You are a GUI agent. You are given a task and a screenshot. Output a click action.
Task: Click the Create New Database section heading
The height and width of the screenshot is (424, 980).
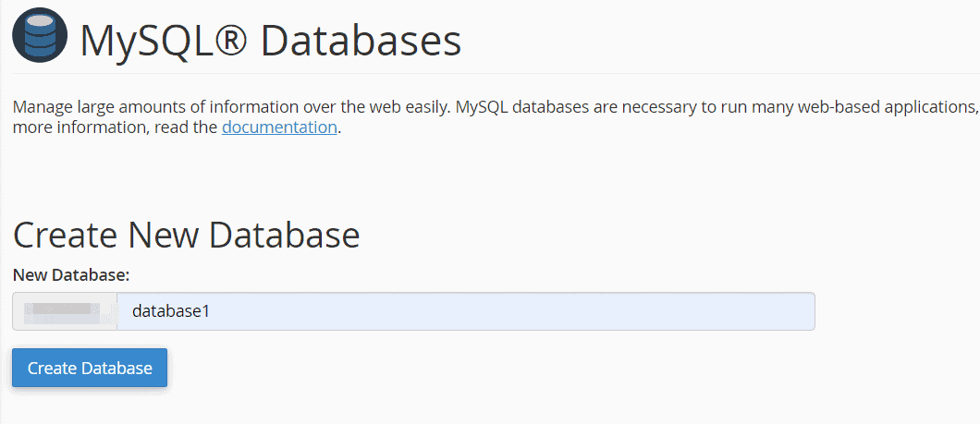186,236
